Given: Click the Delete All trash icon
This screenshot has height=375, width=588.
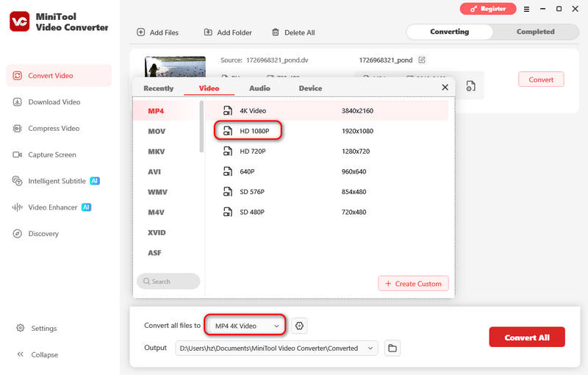Looking at the screenshot, I should point(275,32).
